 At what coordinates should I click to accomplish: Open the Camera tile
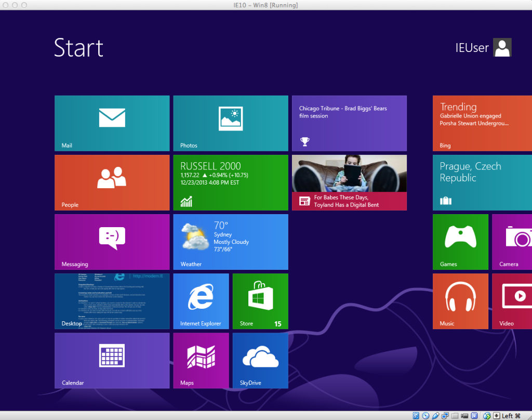pyautogui.click(x=512, y=242)
